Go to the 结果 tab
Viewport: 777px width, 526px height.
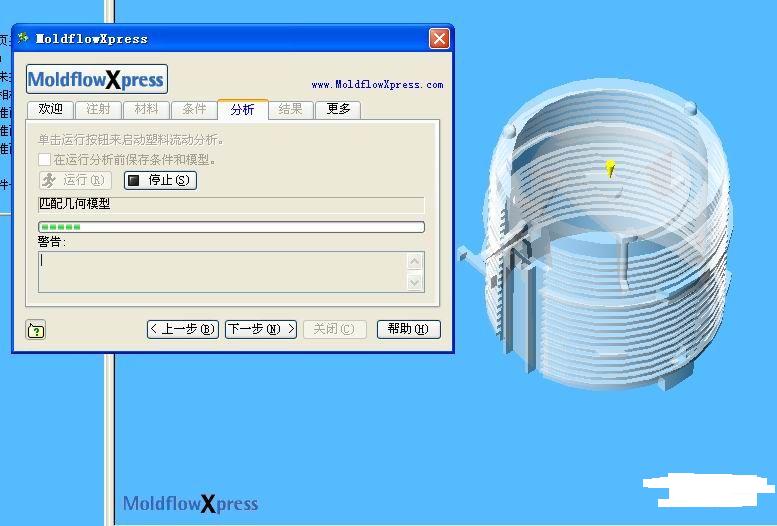coord(290,109)
